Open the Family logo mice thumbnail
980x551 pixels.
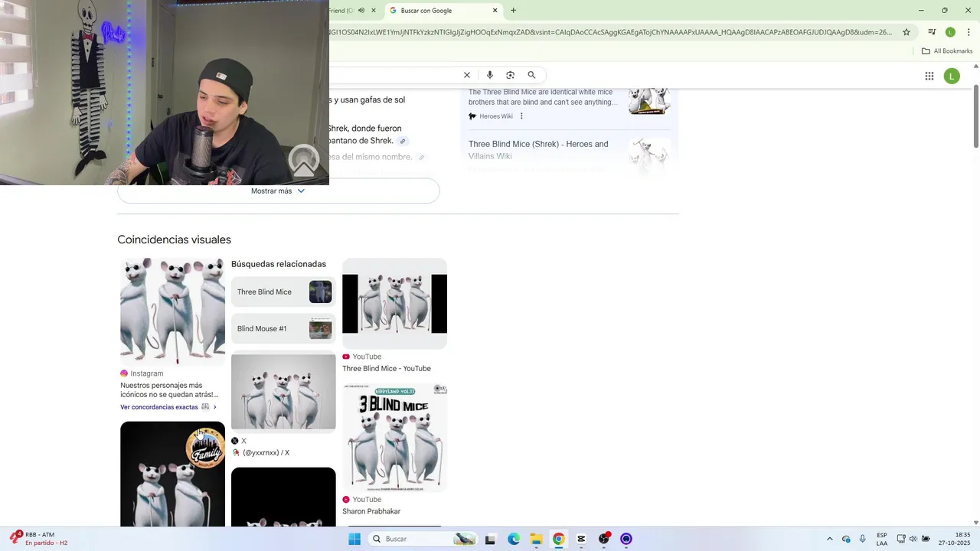tap(173, 474)
